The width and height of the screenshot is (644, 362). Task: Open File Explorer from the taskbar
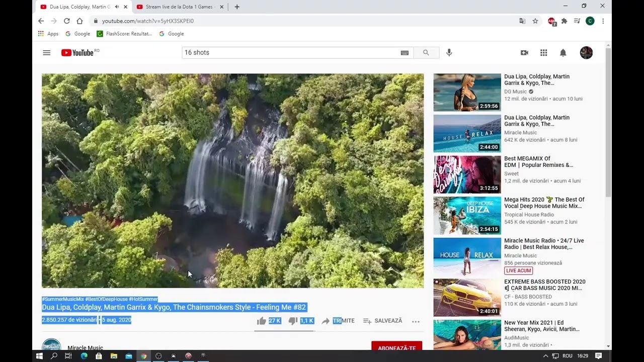tap(114, 356)
